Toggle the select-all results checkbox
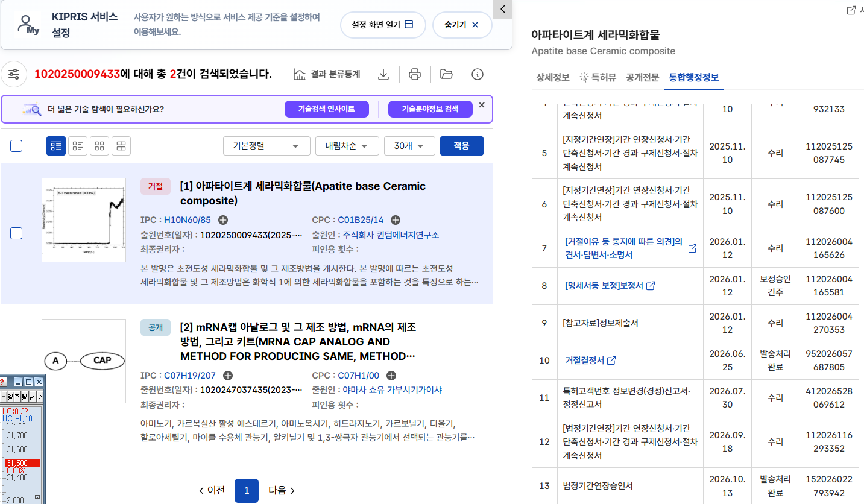This screenshot has height=504, width=864. click(16, 146)
